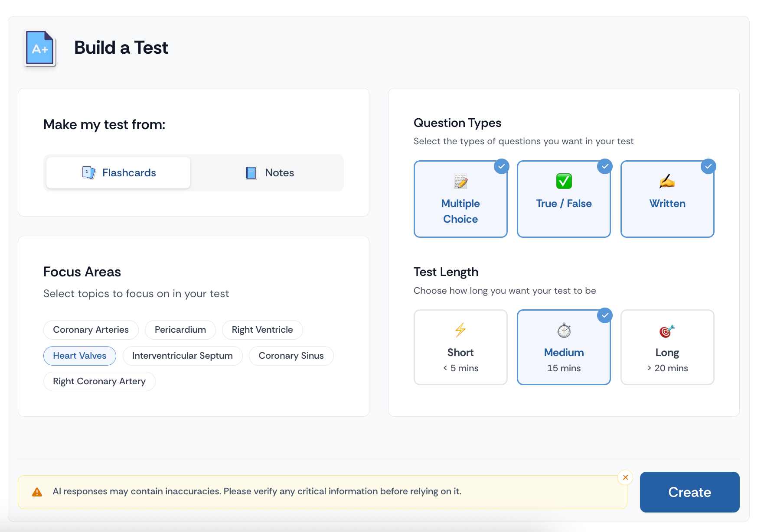Toggle the Right Coronary Artery focus area
Screen dimensions: 764x532
99,381
